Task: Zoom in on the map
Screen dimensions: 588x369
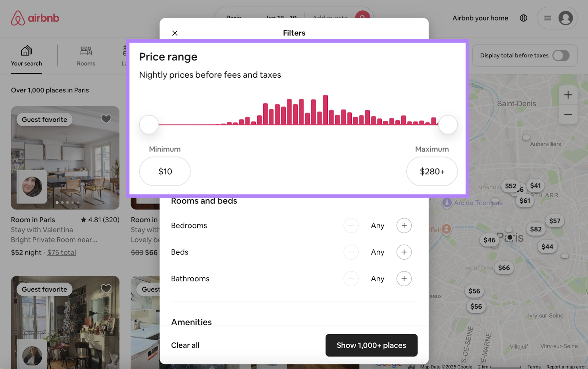Action: pos(567,95)
